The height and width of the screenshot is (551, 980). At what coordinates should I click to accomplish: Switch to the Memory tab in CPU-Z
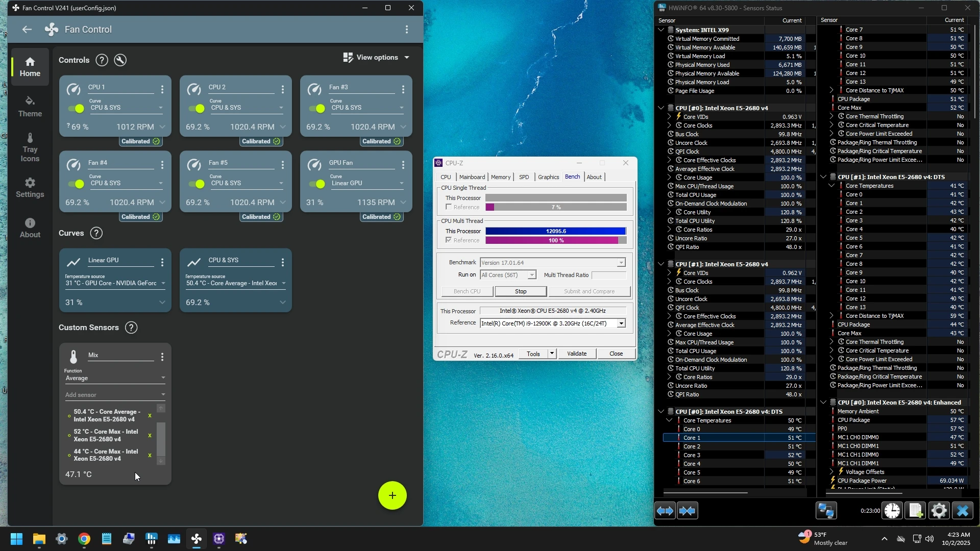tap(500, 177)
